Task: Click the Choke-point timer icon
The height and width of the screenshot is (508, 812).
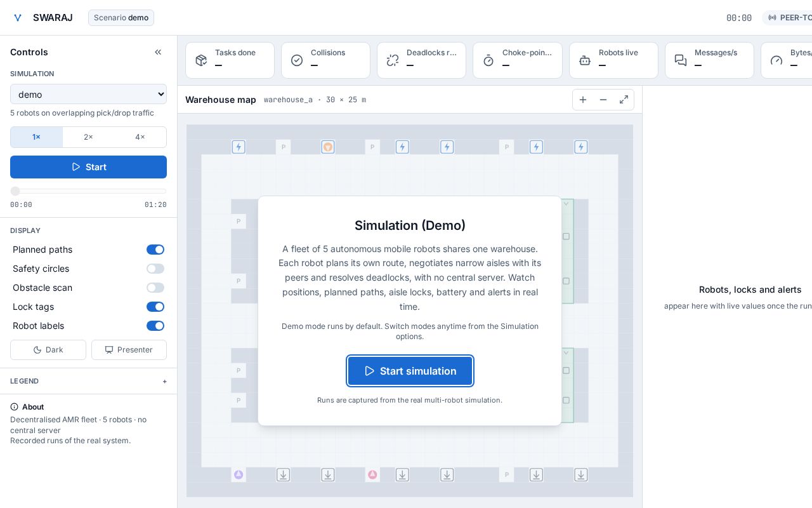Action: pos(488,60)
